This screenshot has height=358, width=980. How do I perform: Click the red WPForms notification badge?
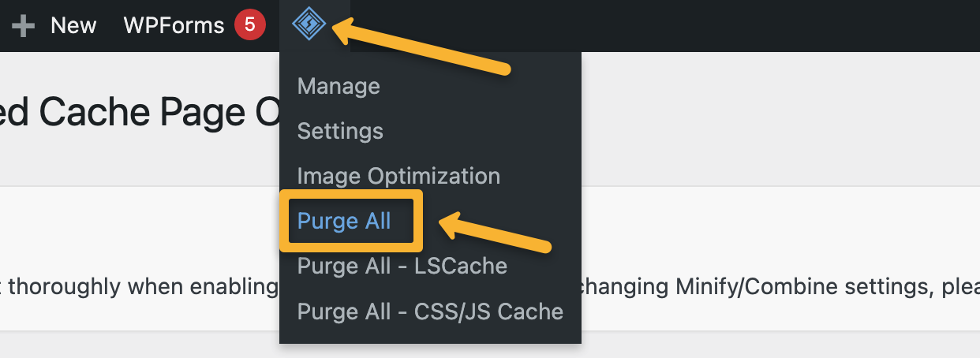pyautogui.click(x=249, y=25)
